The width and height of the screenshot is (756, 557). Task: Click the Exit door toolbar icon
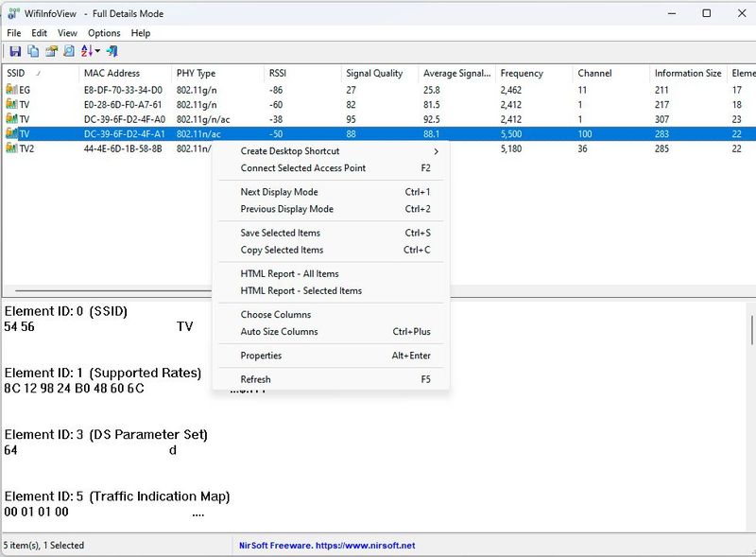112,51
